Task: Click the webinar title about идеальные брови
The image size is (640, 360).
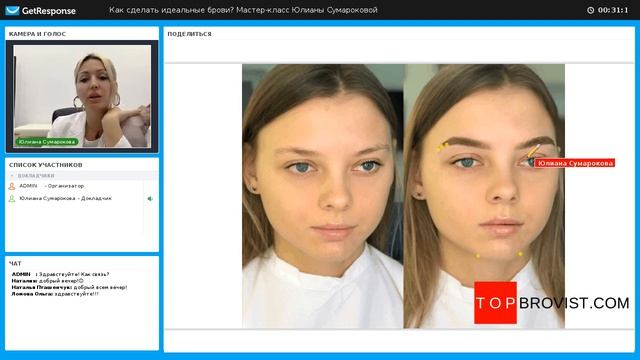Action: point(243,10)
